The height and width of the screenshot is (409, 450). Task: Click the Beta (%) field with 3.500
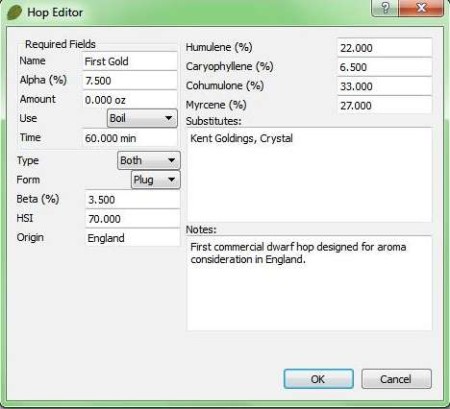[x=133, y=199]
